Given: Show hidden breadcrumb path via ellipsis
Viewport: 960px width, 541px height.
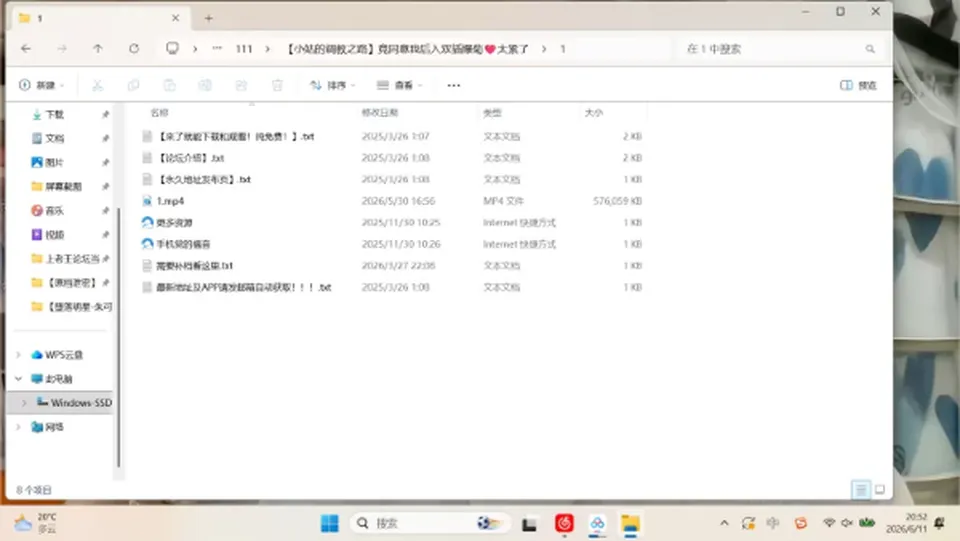Looking at the screenshot, I should pos(217,48).
